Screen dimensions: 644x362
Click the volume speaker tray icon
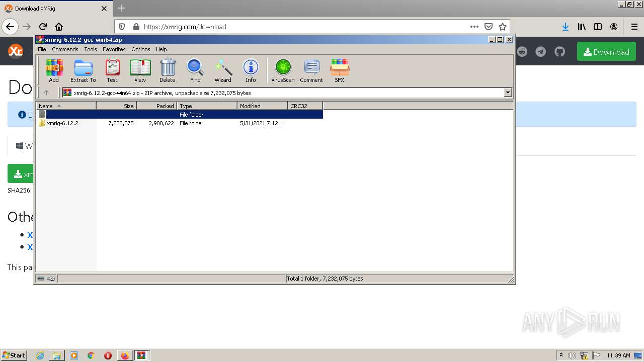tap(572, 355)
